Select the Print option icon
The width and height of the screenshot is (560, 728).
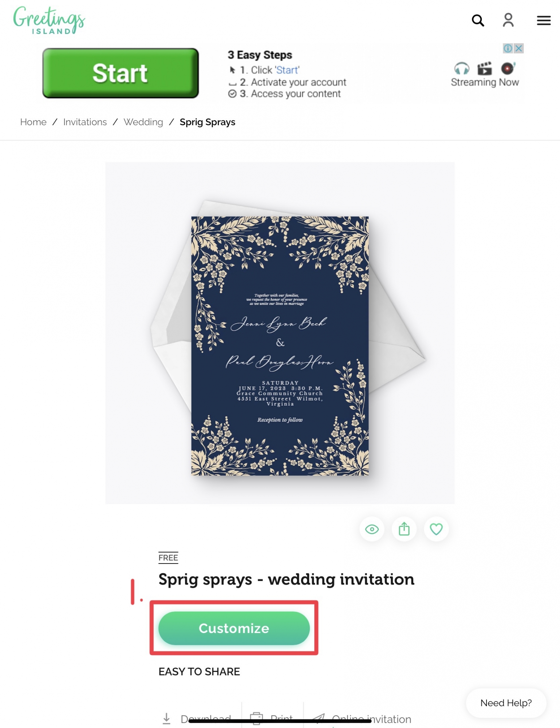pos(256,719)
